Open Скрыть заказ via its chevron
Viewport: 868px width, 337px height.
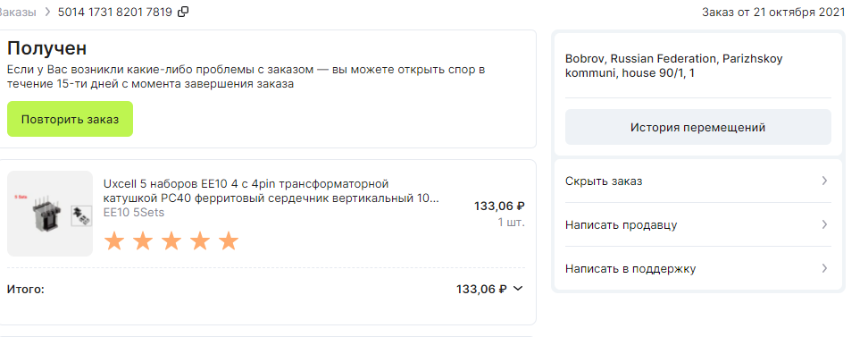825,181
